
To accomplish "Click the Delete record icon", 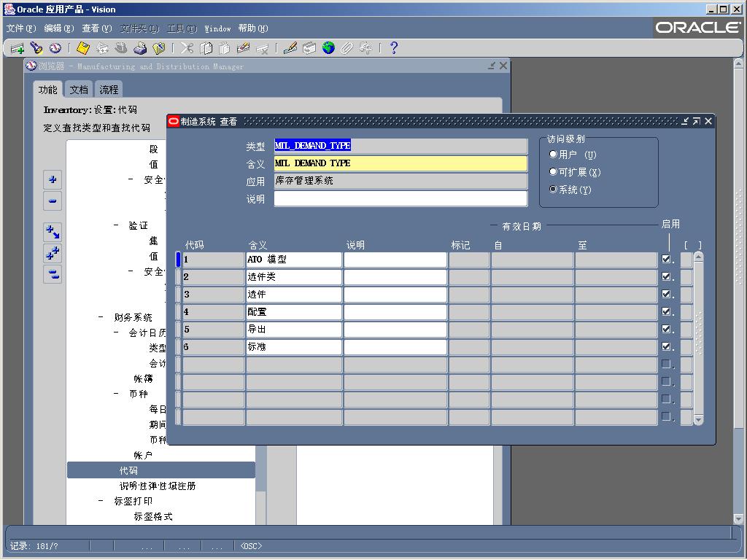I will (x=262, y=48).
